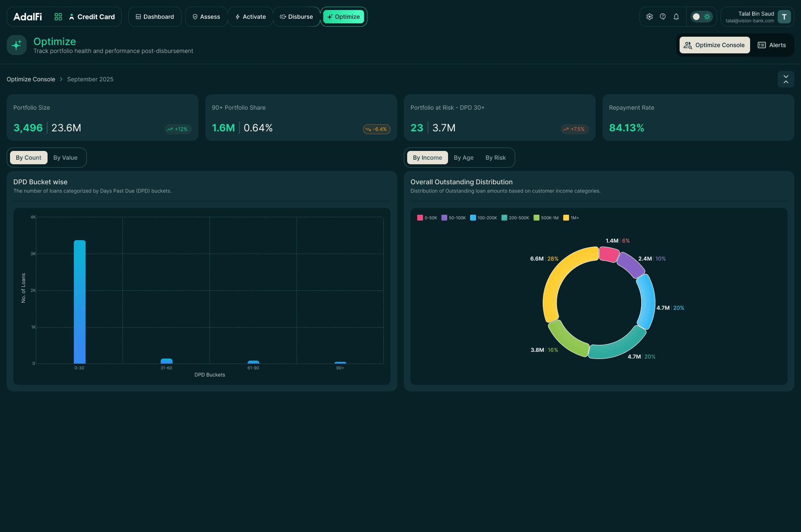Open the Assess shield icon
The image size is (801, 532).
click(194, 17)
